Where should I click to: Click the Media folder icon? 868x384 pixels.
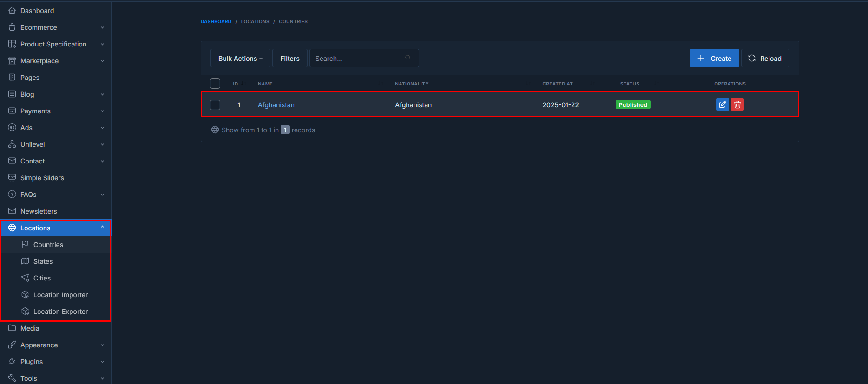coord(12,328)
